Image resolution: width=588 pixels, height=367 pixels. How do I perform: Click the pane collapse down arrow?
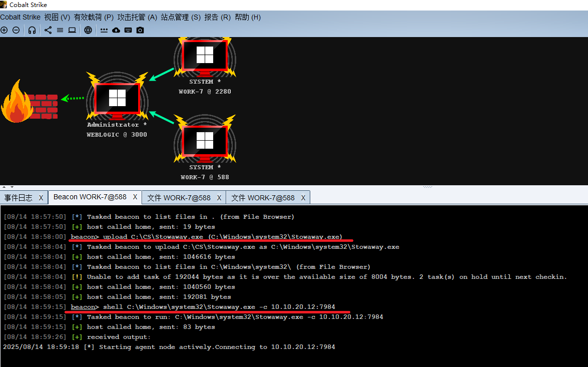pyautogui.click(x=12, y=186)
